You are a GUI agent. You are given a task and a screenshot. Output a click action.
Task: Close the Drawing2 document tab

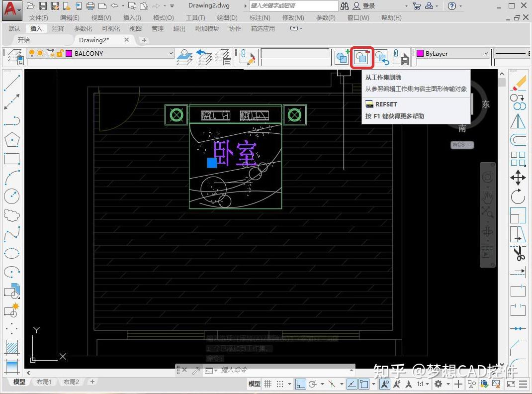127,40
